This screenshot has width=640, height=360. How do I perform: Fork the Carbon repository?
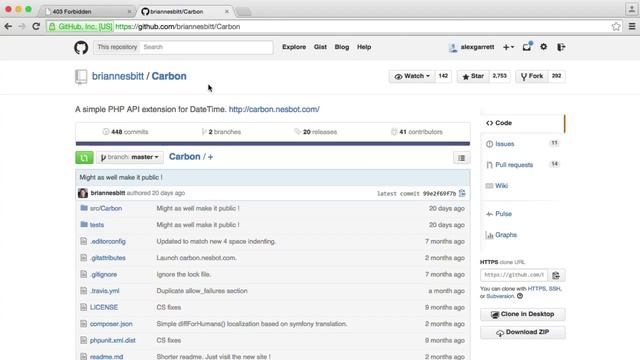click(532, 76)
